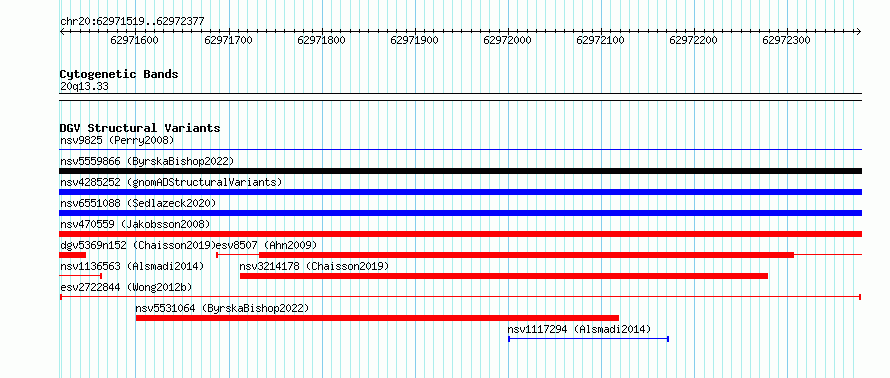The height and width of the screenshot is (378, 890).
Task: Open the DGV Structural Variants track title
Action: [x=140, y=128]
